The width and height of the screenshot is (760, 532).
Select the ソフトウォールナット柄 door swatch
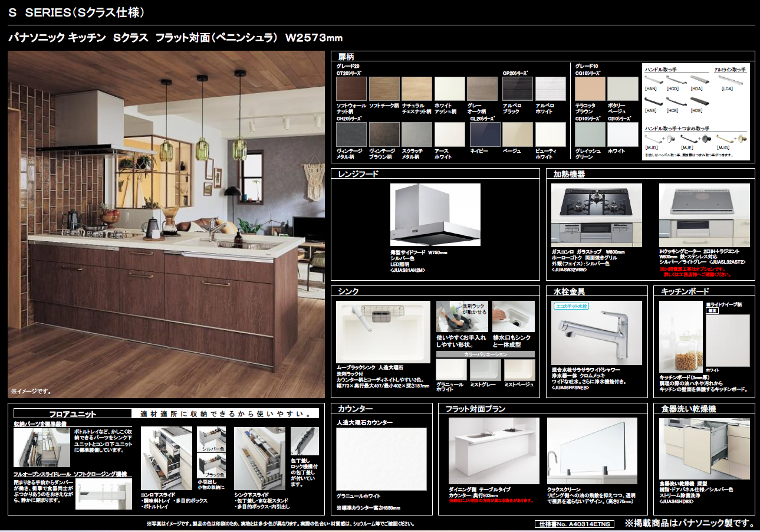351,89
